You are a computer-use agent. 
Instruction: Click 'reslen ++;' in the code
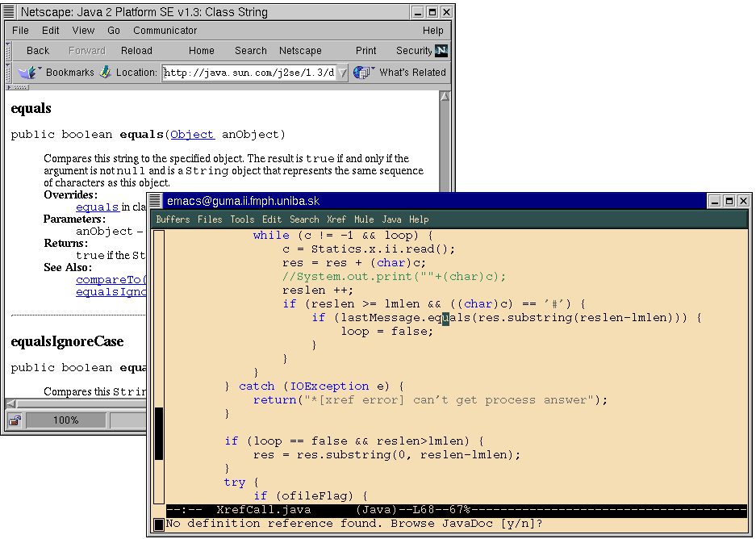(318, 290)
